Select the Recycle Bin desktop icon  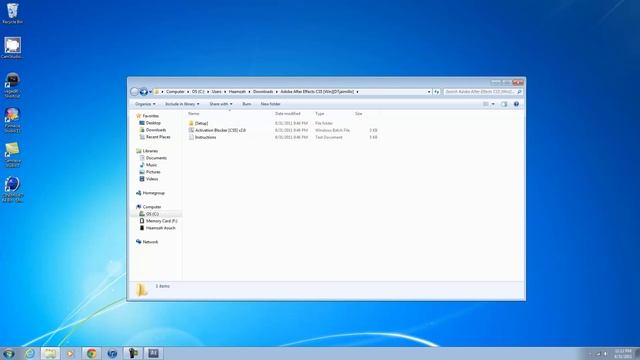point(12,13)
